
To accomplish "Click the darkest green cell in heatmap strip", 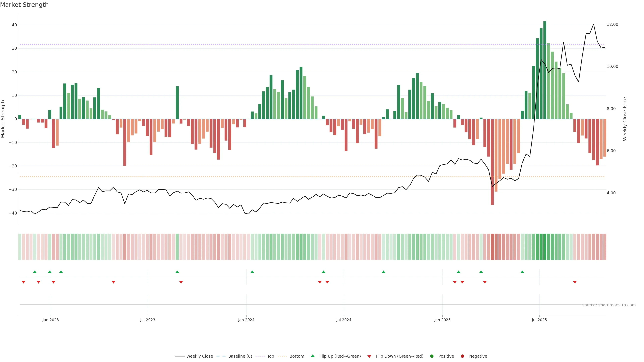I will 545,247.
